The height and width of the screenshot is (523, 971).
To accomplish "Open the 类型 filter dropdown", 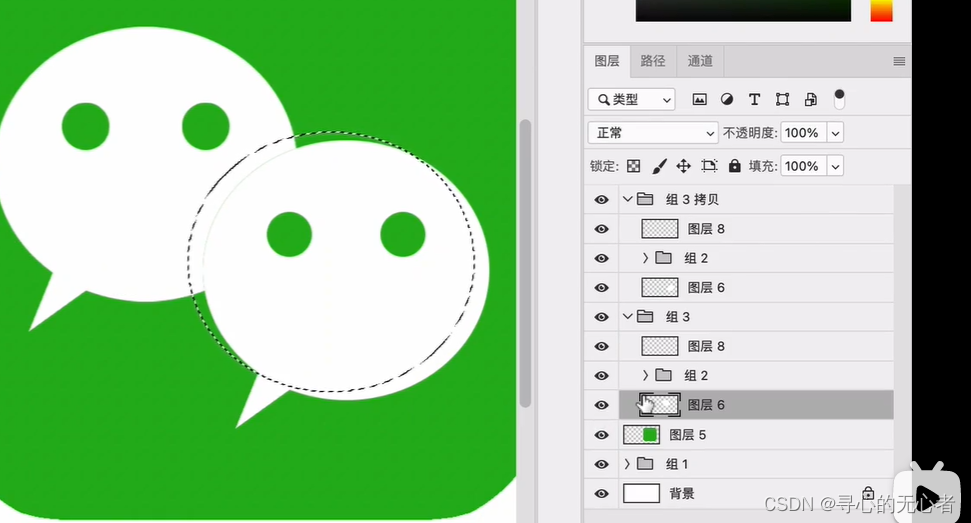I will [x=632, y=100].
